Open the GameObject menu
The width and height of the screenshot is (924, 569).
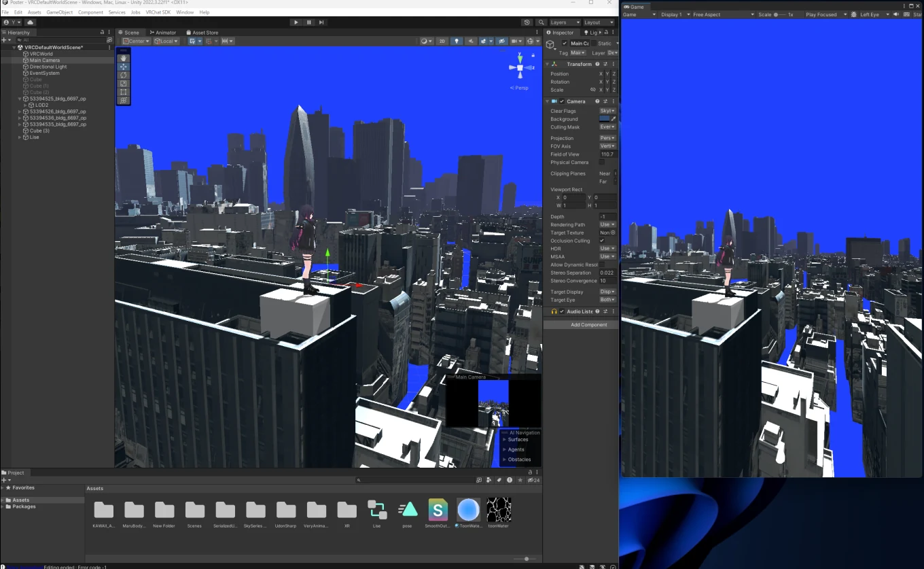click(60, 12)
